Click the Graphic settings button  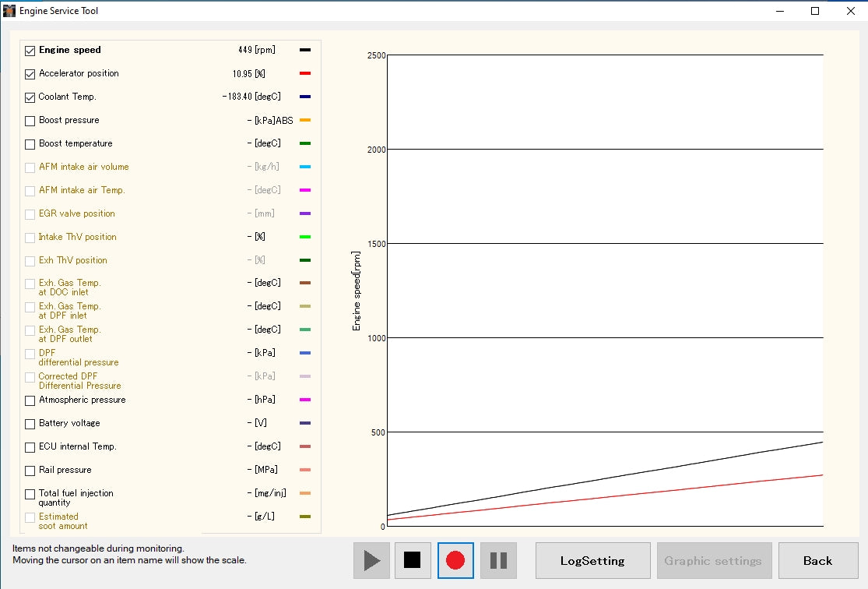click(x=714, y=560)
